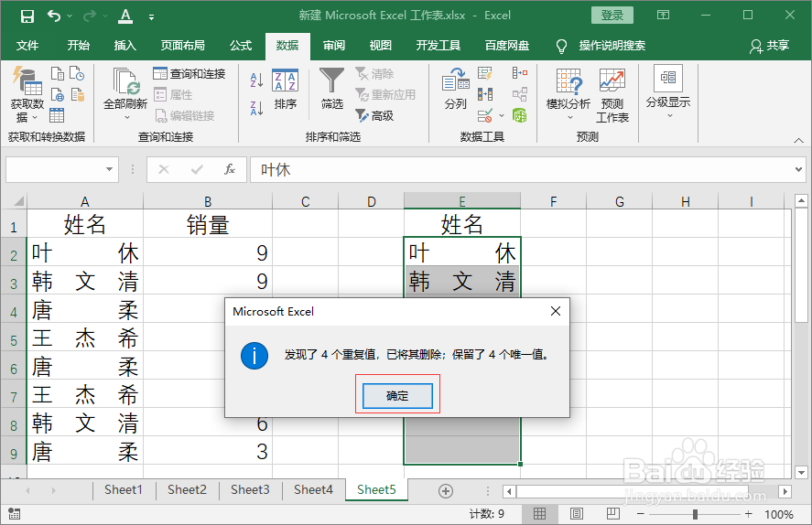Open the 排序 sort dialog icon
The height and width of the screenshot is (525, 812).
coord(286,80)
